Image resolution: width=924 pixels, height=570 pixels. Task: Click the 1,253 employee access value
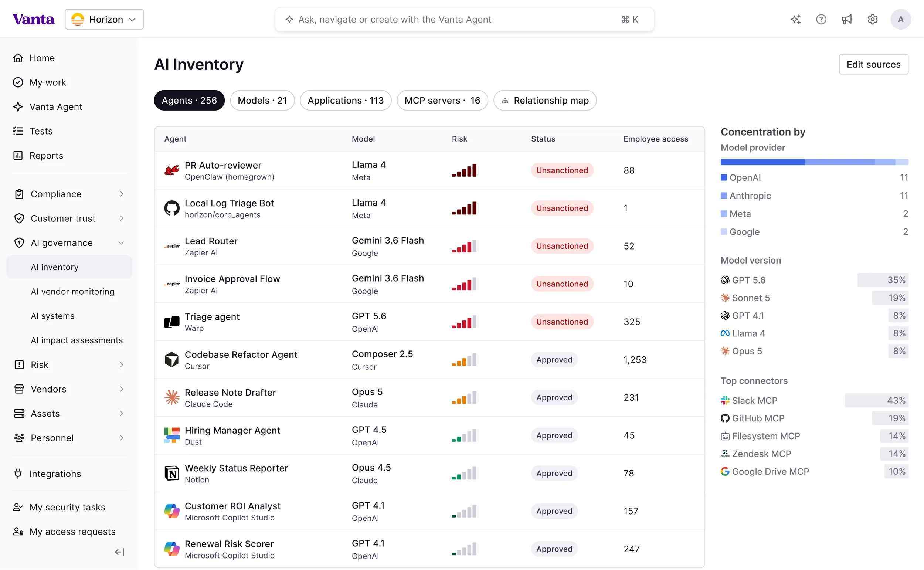tap(635, 360)
